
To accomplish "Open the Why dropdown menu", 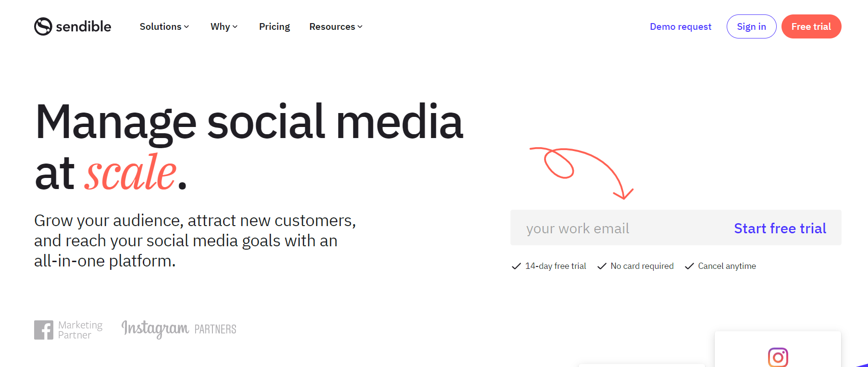I will (224, 26).
